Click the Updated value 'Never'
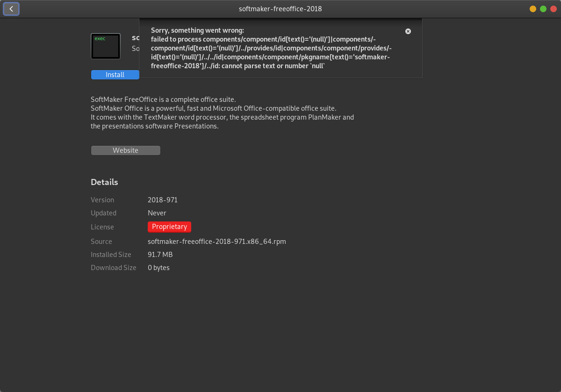This screenshot has height=392, width=561. pos(157,213)
